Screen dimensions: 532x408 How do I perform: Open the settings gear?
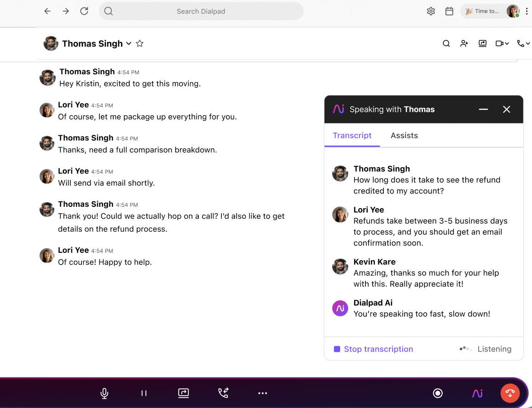431,12
